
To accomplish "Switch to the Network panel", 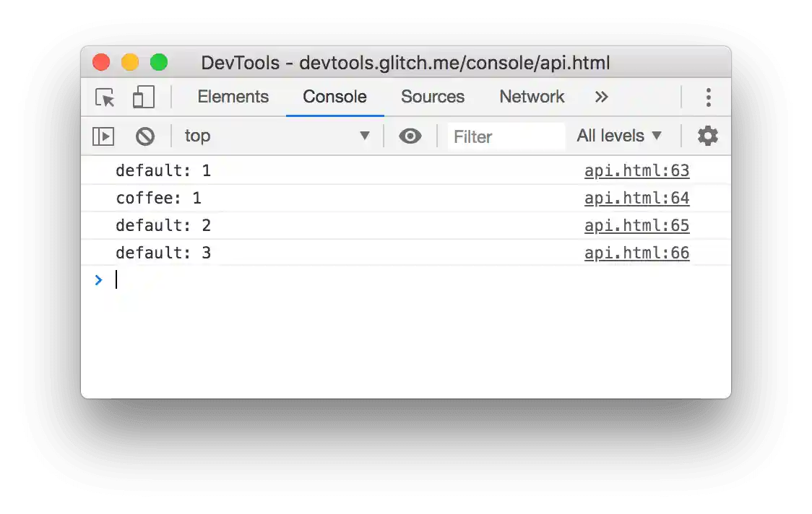I will (532, 97).
